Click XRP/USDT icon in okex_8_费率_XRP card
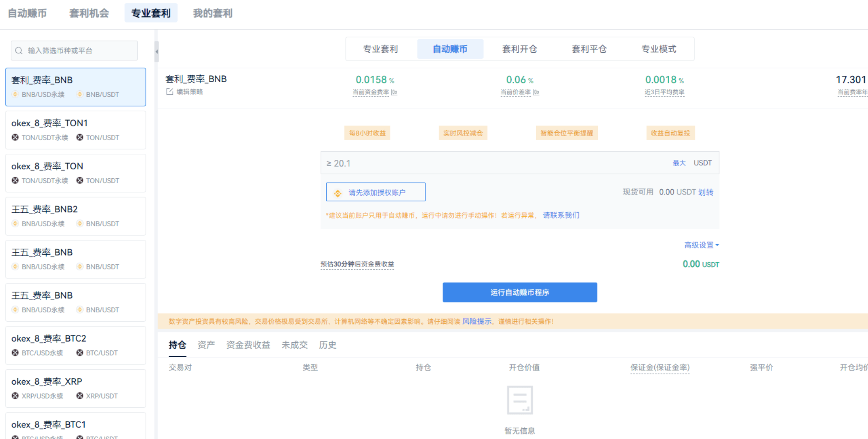The image size is (868, 439). 80,396
